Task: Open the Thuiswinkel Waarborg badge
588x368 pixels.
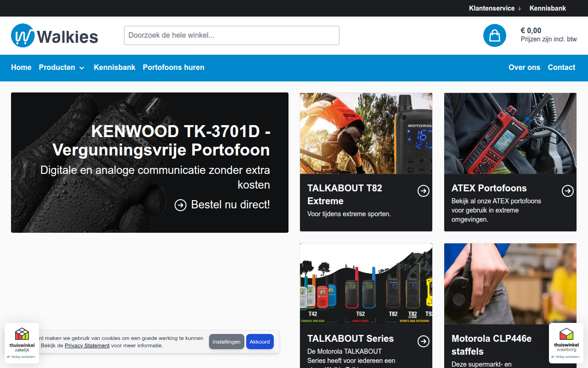Action: pos(566,343)
